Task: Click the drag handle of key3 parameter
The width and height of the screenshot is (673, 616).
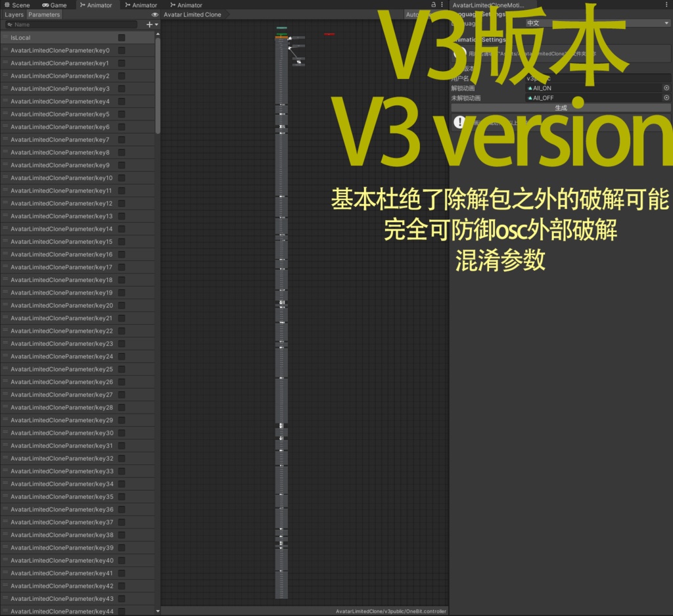Action: tap(5, 89)
